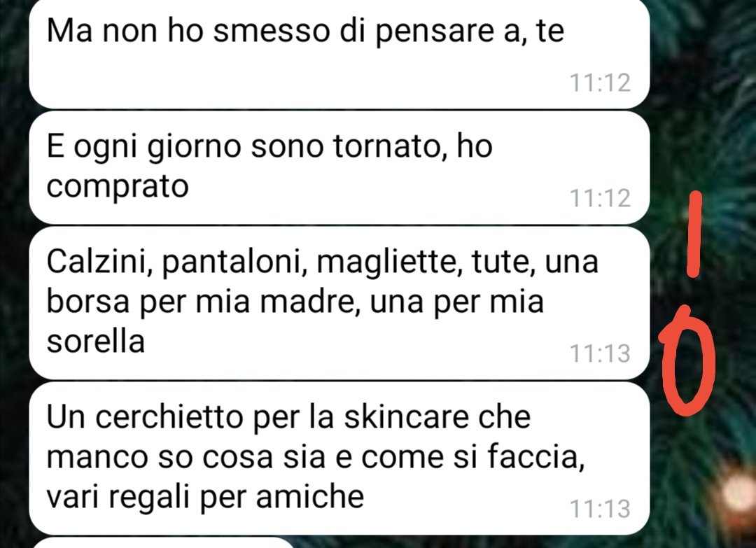Select the message starting with "Calzini, pantaloni"
This screenshot has width=756, height=548.
[339, 303]
